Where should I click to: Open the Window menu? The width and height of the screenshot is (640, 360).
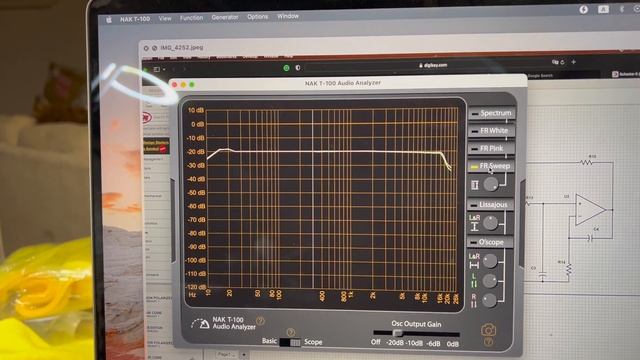point(288,16)
